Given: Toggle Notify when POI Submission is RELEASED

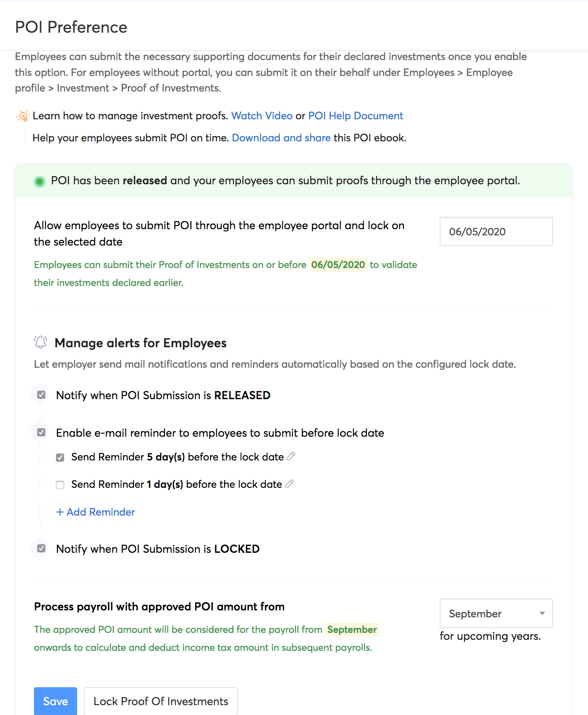Looking at the screenshot, I should point(41,395).
